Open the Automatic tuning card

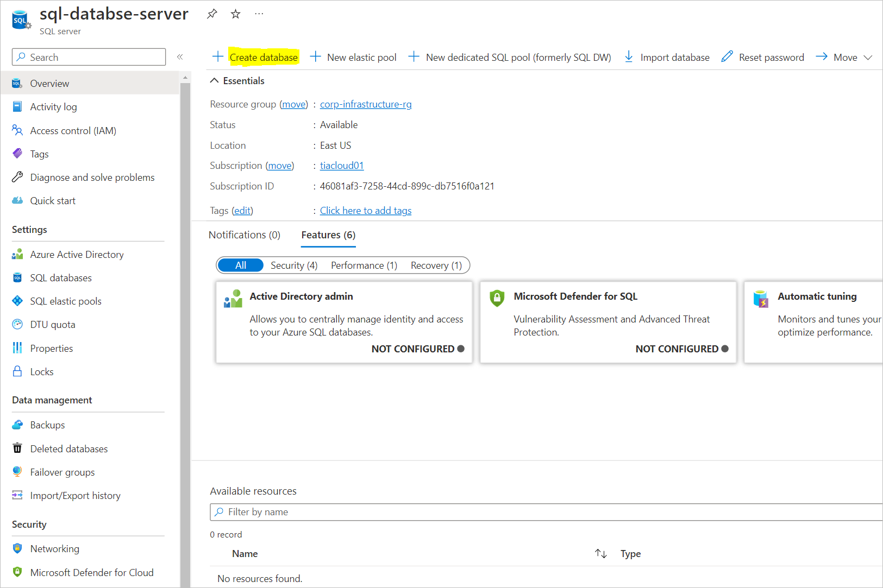[x=813, y=322]
